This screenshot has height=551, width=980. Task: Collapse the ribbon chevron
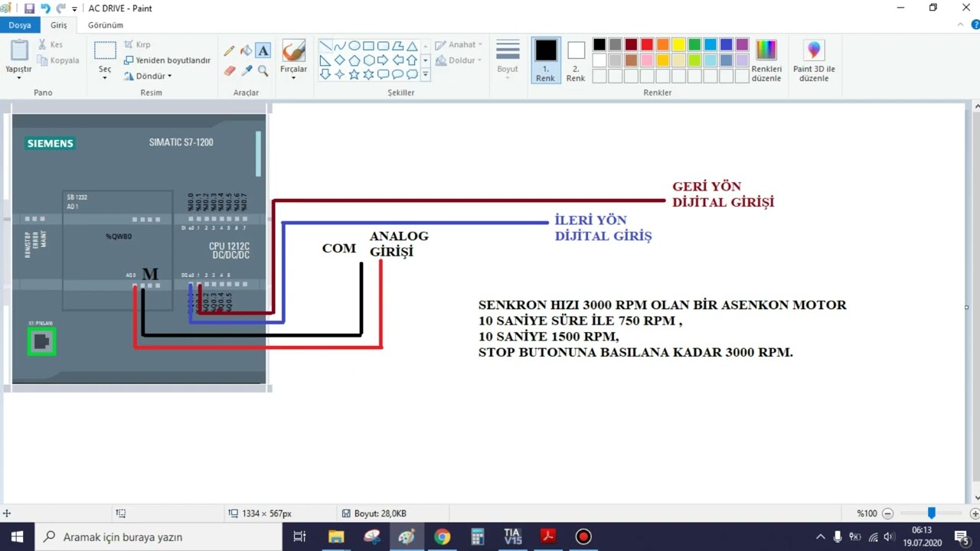click(961, 25)
